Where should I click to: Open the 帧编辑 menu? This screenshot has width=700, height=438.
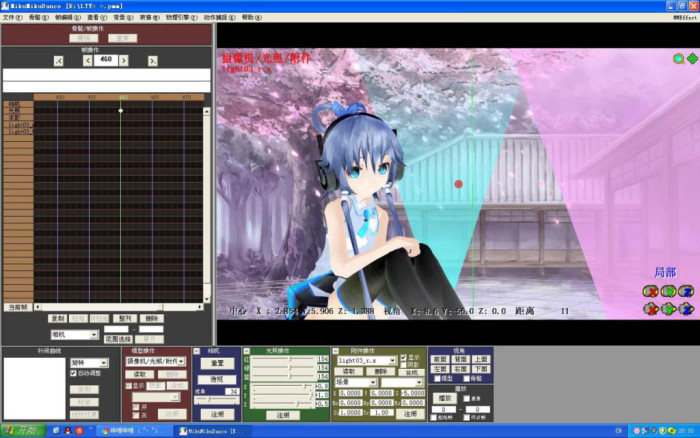point(67,17)
